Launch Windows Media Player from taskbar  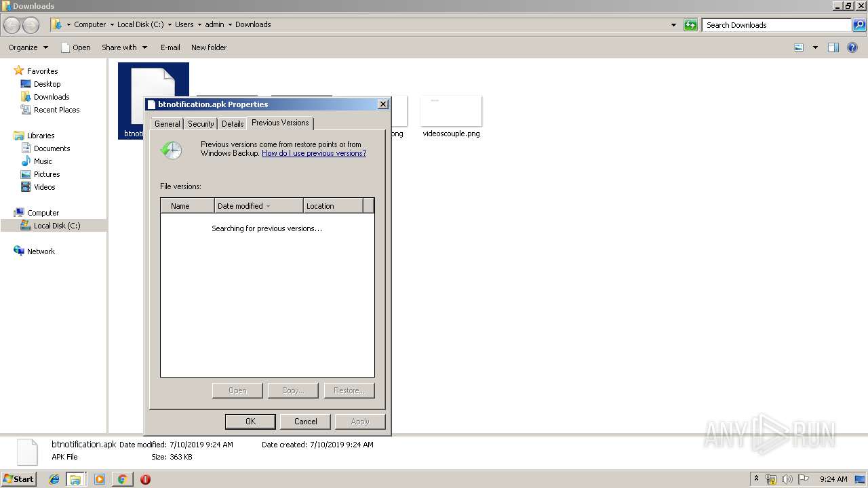(x=100, y=479)
